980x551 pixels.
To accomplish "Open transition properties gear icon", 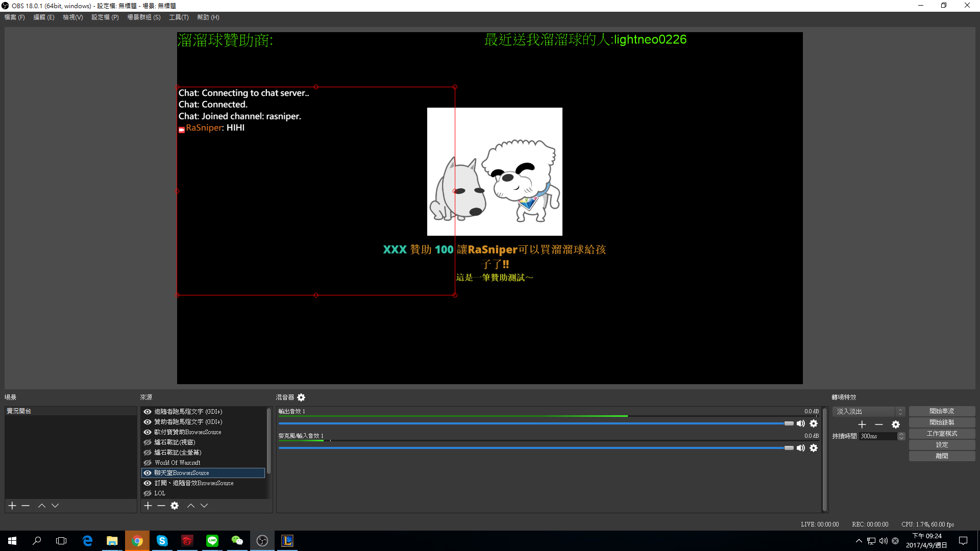I will pos(896,424).
